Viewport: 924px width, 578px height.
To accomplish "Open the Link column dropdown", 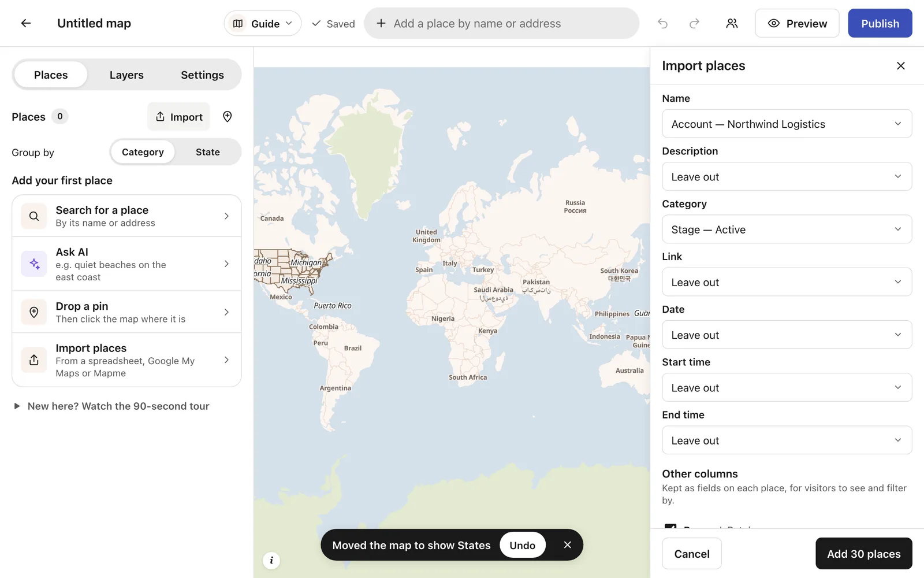I will tap(787, 282).
